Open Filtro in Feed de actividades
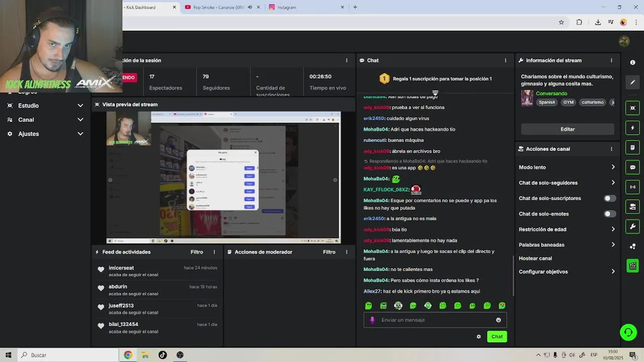 pos(197,252)
